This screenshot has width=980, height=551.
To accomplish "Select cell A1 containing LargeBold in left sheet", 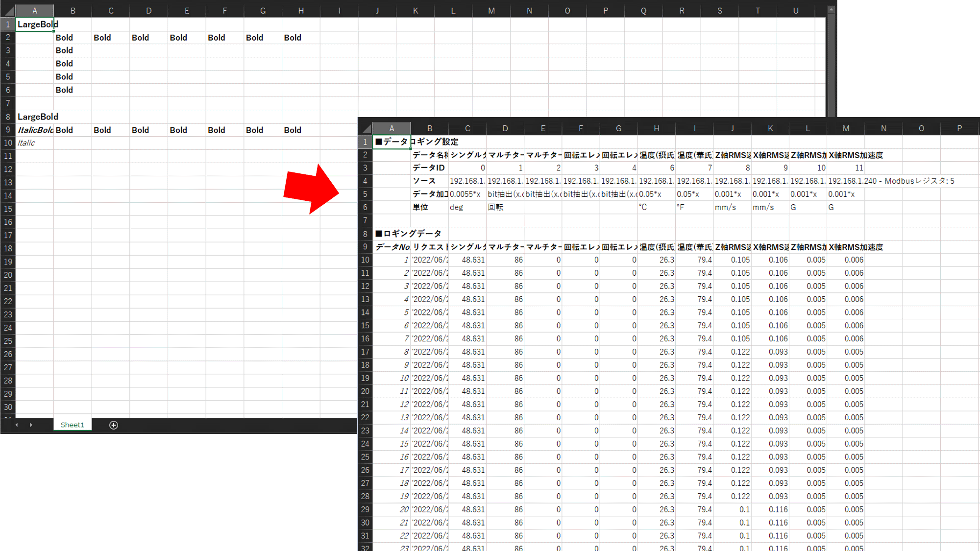I will click(x=35, y=24).
